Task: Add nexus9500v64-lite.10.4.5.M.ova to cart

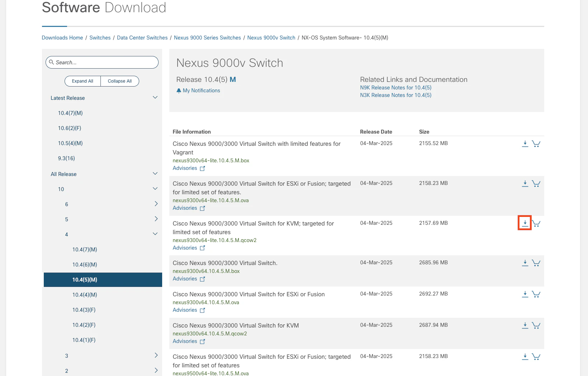Action: (536, 357)
